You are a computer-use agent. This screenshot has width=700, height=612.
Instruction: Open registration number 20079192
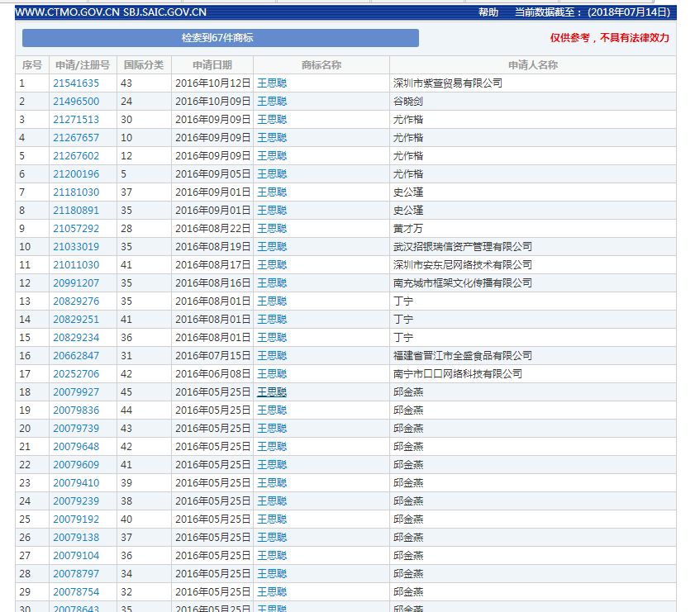point(76,519)
